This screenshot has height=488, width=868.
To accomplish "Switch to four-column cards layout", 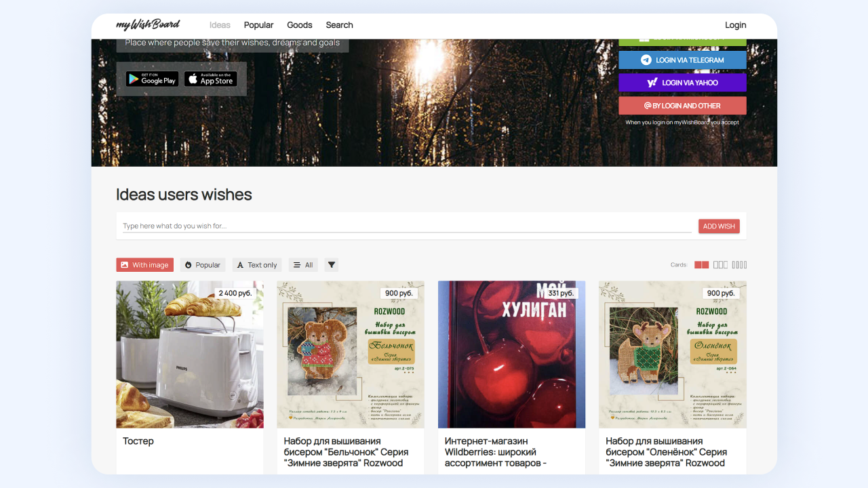I will (x=739, y=265).
